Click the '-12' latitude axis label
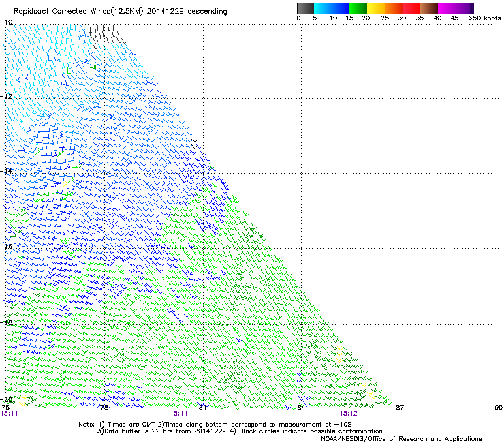504x443 pixels. (x=6, y=96)
